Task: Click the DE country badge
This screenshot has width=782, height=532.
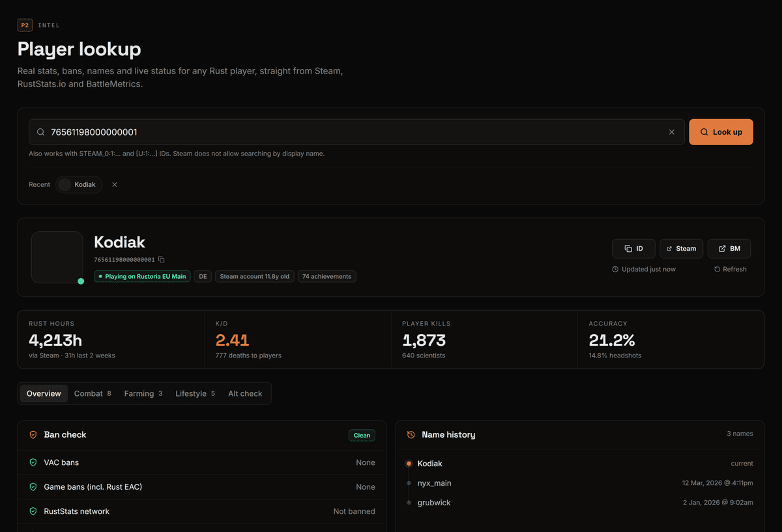Action: [203, 276]
